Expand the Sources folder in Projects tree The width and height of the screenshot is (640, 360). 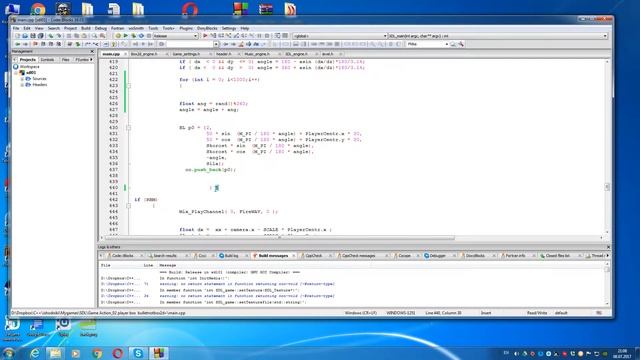click(22, 79)
